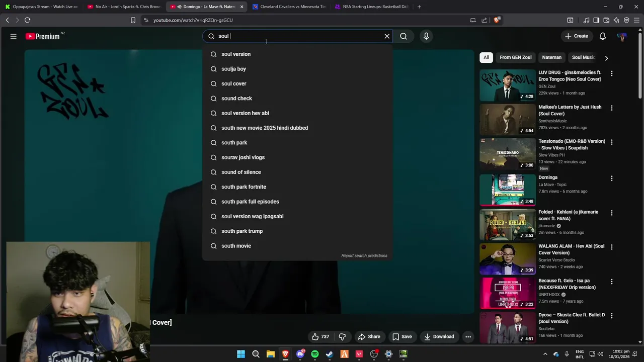Image resolution: width=644 pixels, height=362 pixels.
Task: Click the share page icon in address bar
Action: (484, 20)
